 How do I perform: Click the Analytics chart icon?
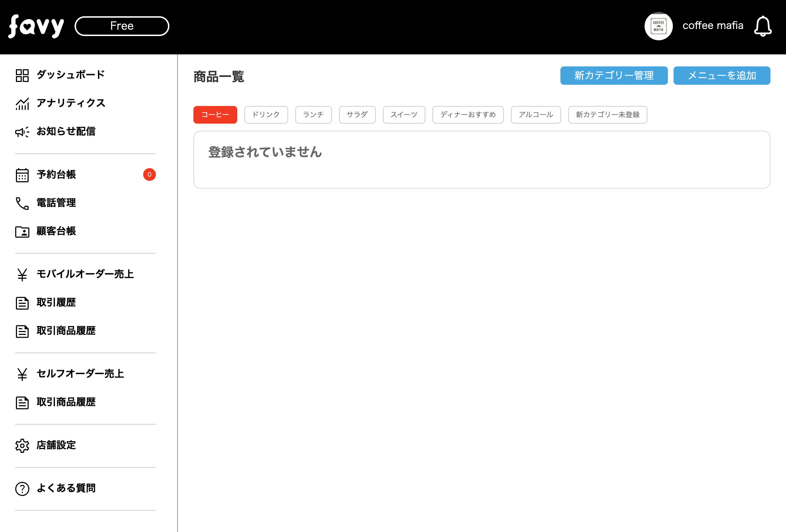[22, 104]
